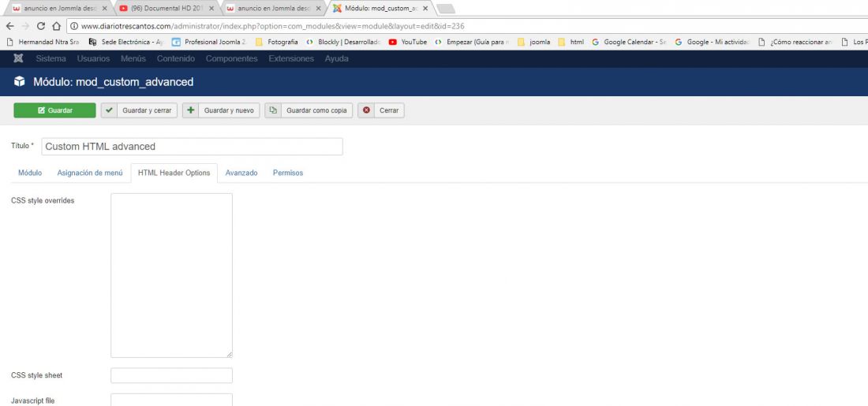Click the browser forward arrow

click(25, 26)
